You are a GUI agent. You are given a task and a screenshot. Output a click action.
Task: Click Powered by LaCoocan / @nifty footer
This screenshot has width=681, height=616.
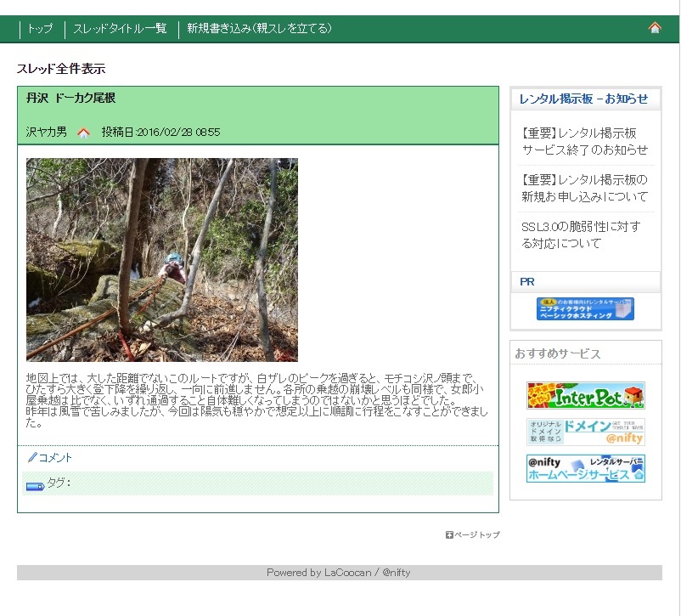[x=339, y=573]
